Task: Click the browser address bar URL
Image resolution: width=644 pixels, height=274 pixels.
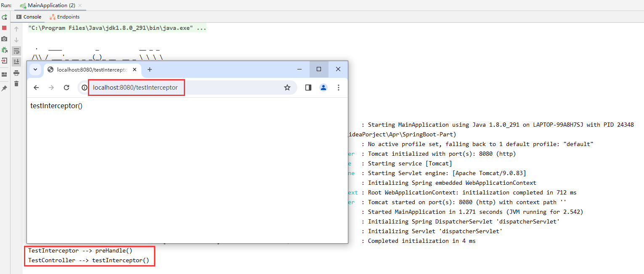Action: pyautogui.click(x=135, y=88)
